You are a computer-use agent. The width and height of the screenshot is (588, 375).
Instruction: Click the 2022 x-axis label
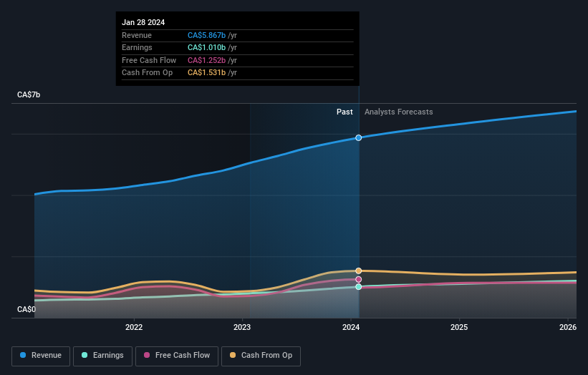134,328
